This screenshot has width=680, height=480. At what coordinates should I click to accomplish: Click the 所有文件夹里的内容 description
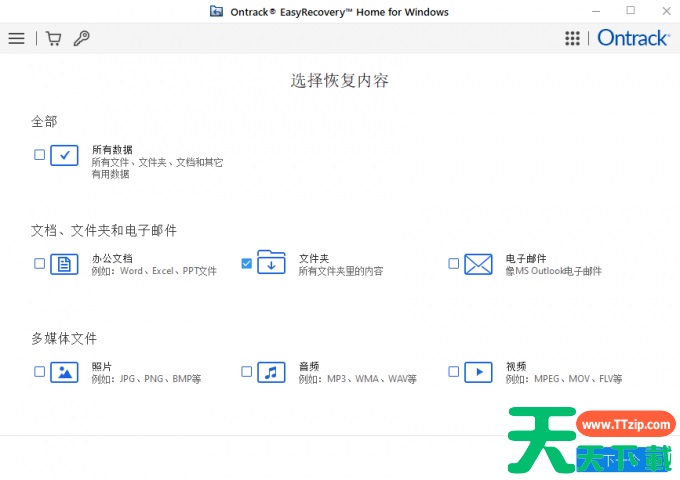tap(341, 271)
